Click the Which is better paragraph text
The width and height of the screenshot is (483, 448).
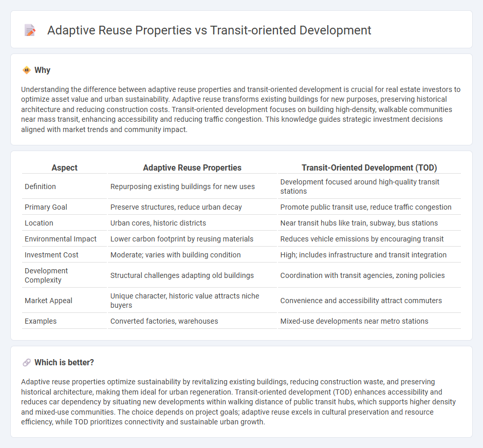[238, 402]
